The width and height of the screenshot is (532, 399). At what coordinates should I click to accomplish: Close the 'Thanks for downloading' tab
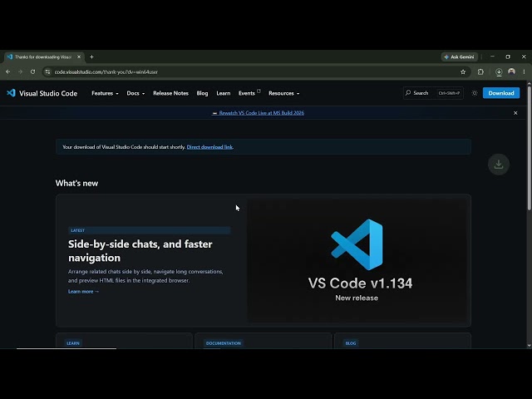79,57
